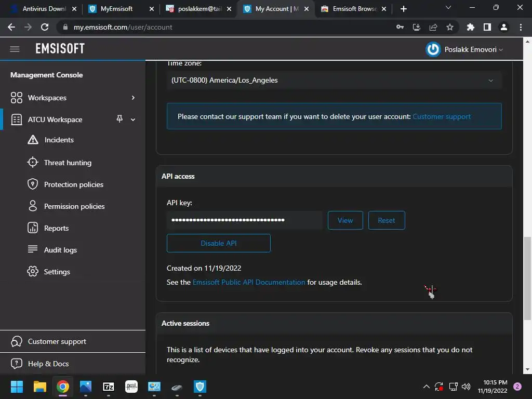This screenshot has height=399, width=532.
Task: Collapse the ATCU Workspace chevron
Action: (133, 119)
